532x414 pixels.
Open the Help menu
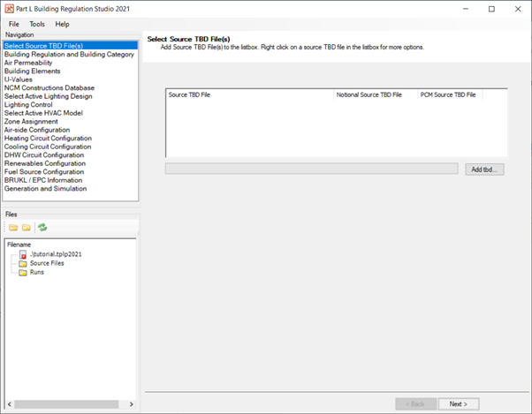pyautogui.click(x=62, y=24)
